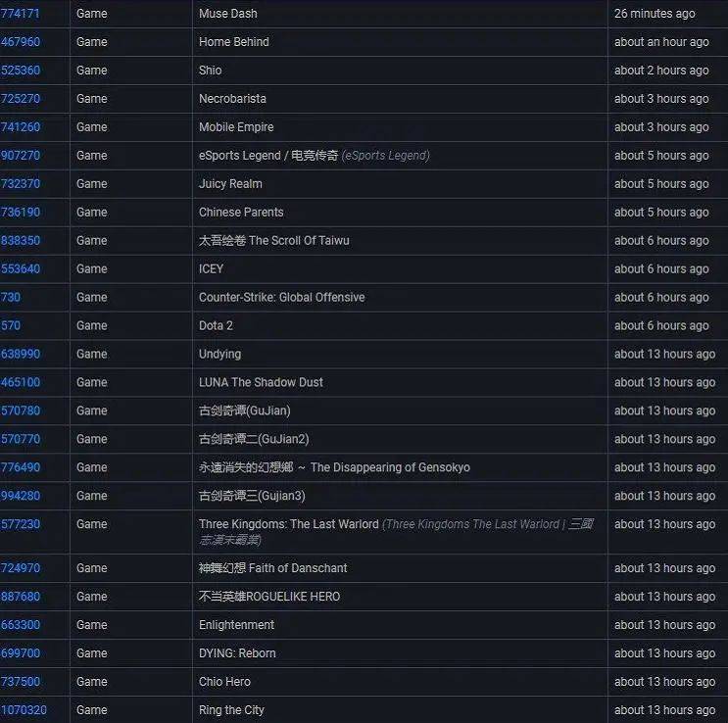Open the 577230 app ID link
The image size is (728, 723).
click(21, 525)
